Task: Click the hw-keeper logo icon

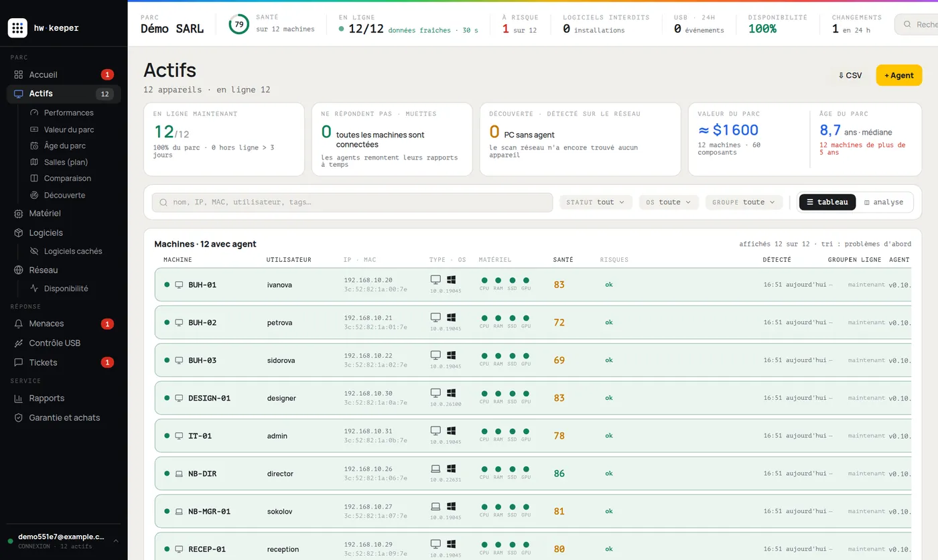Action: point(17,28)
